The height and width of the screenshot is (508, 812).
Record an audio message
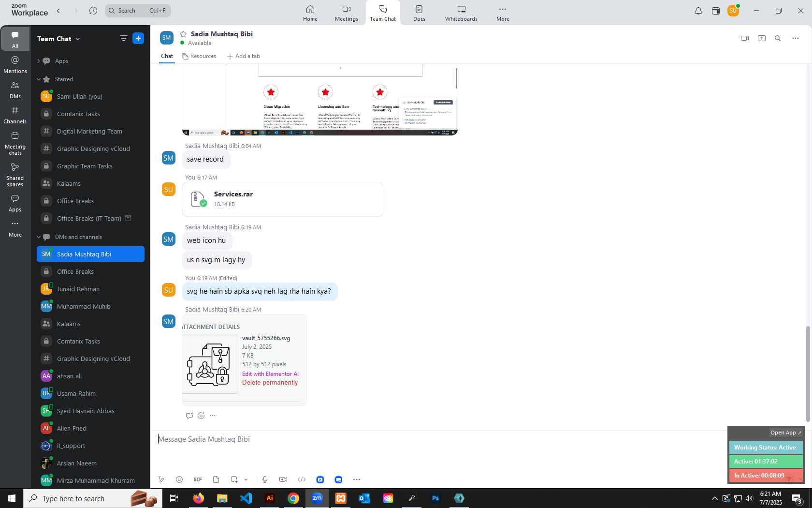[265, 479]
